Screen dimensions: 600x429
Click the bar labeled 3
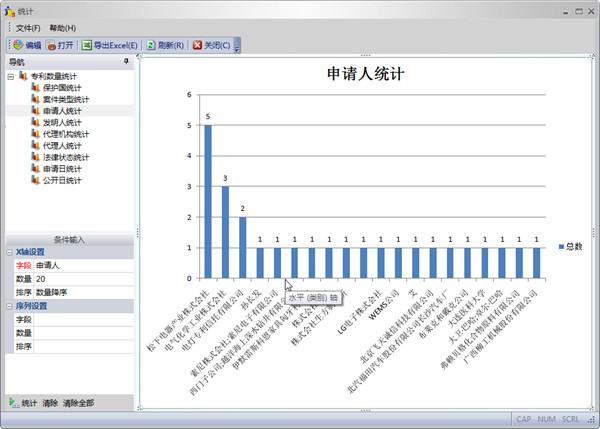[x=225, y=232]
